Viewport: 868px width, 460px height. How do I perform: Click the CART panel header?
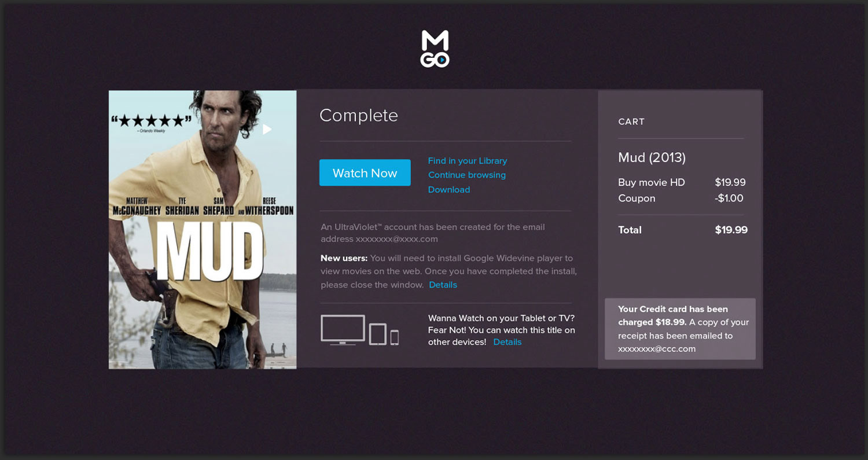point(631,122)
